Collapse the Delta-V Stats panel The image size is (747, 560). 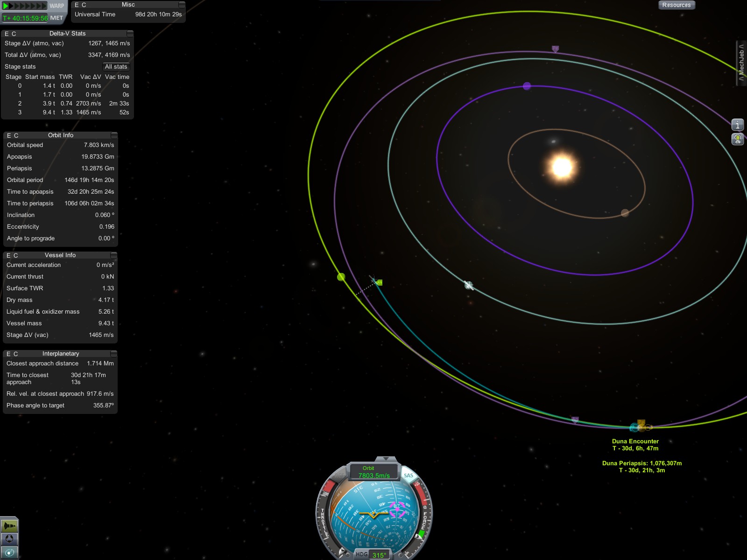point(130,34)
